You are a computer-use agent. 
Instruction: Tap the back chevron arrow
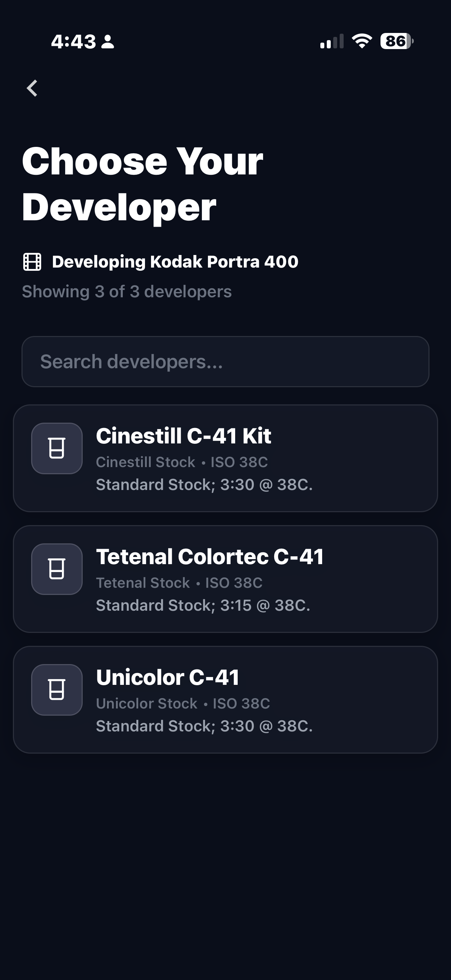[x=32, y=88]
